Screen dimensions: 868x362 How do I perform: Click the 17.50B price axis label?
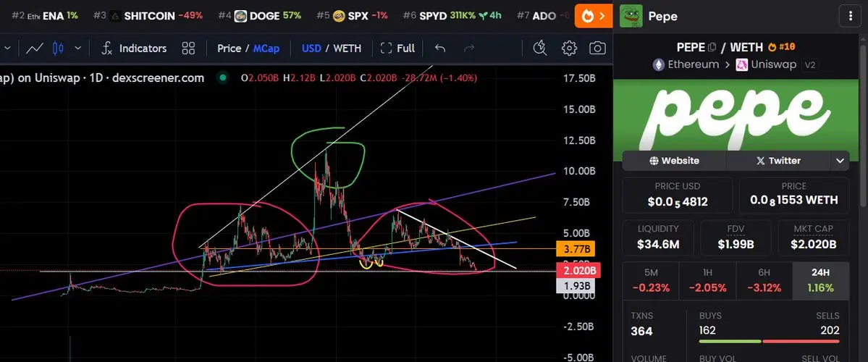point(579,79)
